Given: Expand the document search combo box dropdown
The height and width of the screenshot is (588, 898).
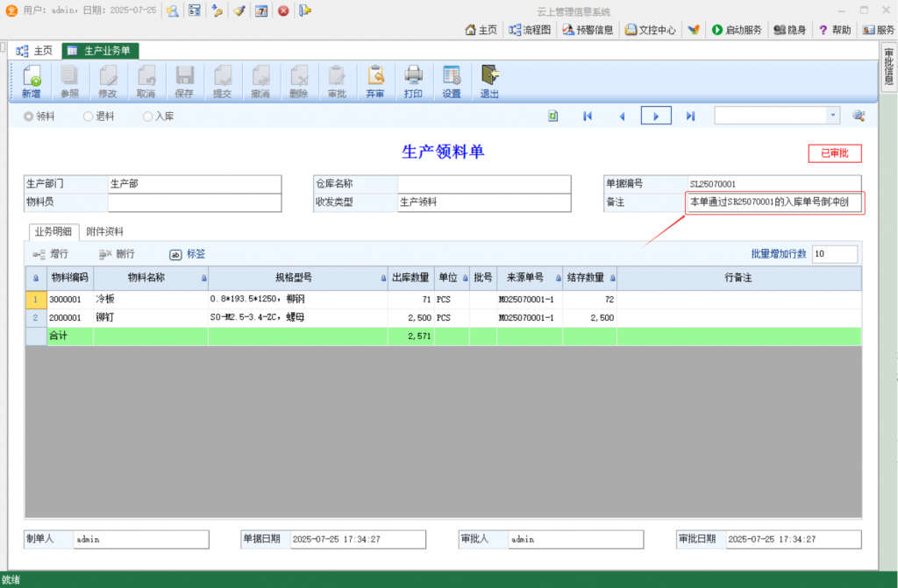Looking at the screenshot, I should click(x=833, y=116).
